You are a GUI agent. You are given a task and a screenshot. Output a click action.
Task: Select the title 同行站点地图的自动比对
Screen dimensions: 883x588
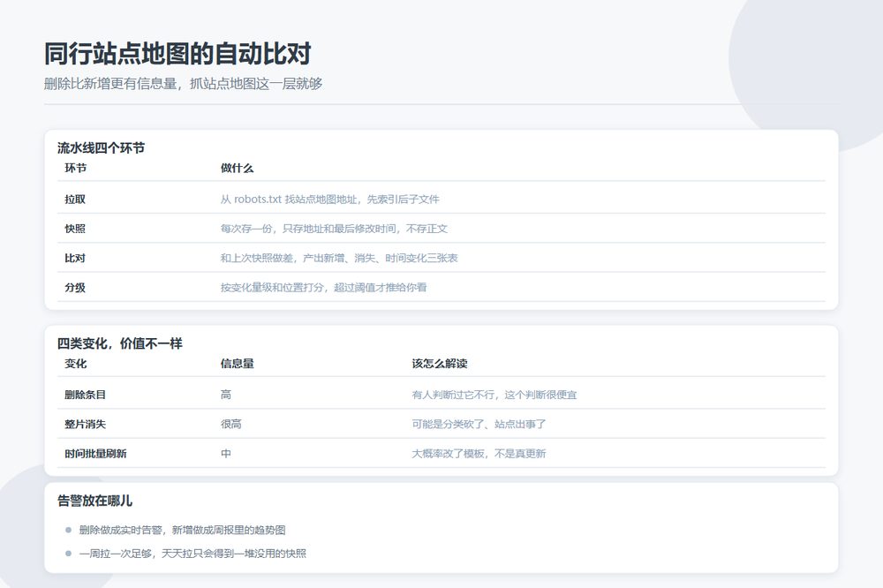coord(177,54)
